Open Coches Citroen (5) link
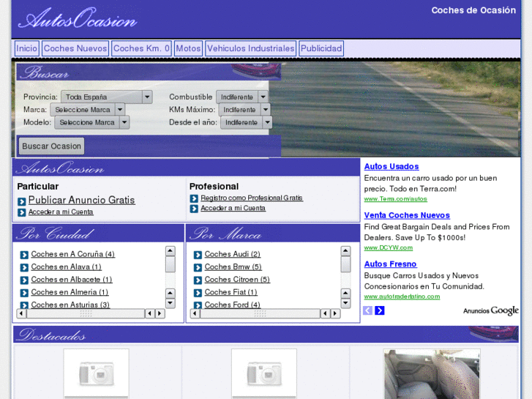 tap(237, 280)
